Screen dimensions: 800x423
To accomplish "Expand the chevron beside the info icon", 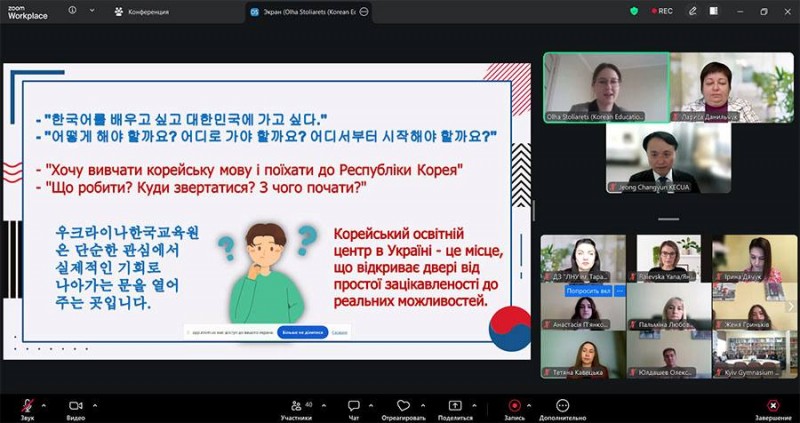I will 92,10.
